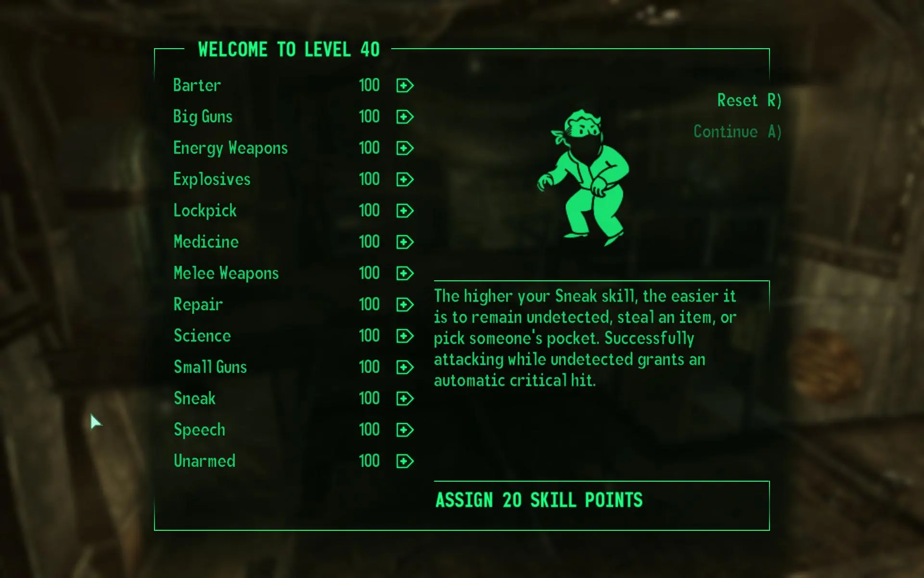Click the Repair skill arrow icon
The width and height of the screenshot is (924, 578).
(x=403, y=303)
